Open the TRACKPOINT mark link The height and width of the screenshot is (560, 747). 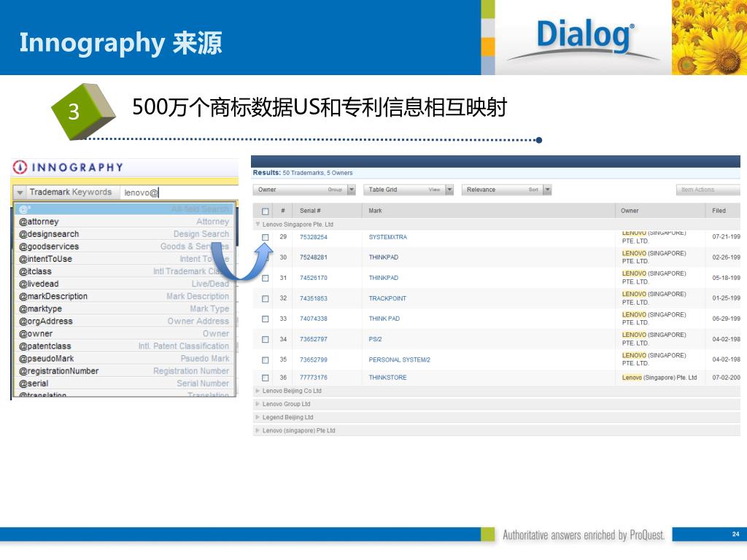pos(387,298)
